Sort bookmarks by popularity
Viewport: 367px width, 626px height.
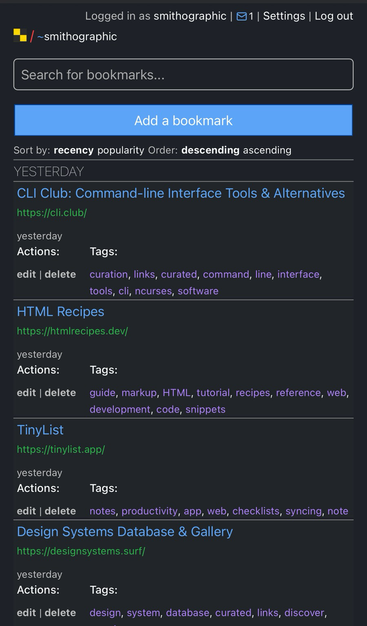coord(121,150)
